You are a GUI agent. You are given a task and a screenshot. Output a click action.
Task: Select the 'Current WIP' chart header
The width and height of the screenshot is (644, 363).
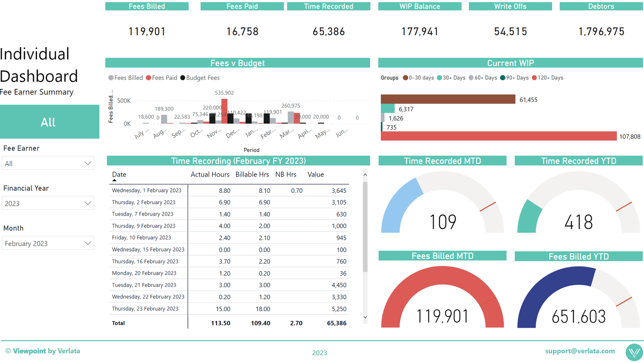coord(510,62)
